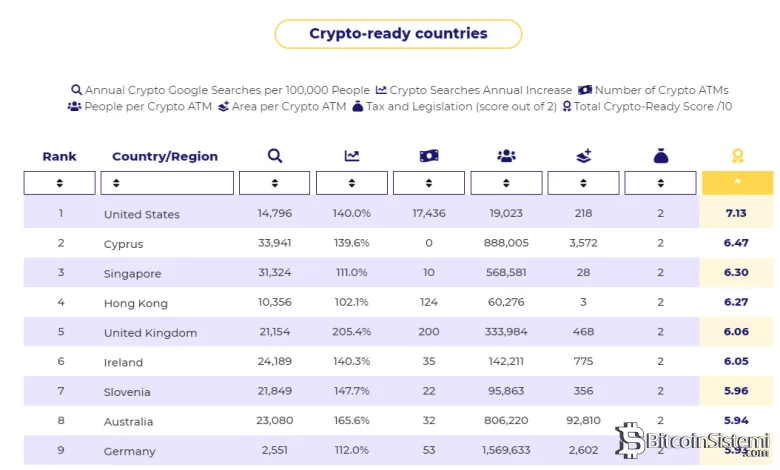Select the United States row

(x=142, y=214)
